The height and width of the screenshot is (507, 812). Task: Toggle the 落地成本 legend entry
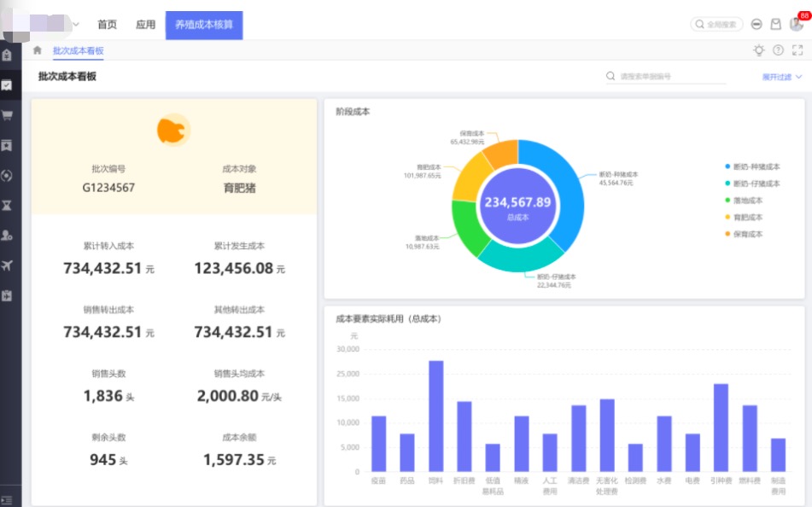(x=744, y=201)
